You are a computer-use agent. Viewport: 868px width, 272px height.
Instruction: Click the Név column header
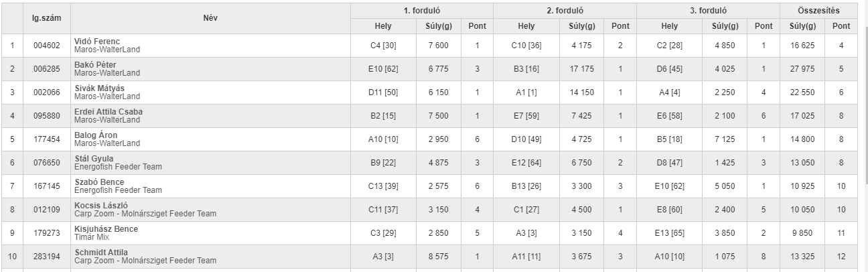(210, 18)
